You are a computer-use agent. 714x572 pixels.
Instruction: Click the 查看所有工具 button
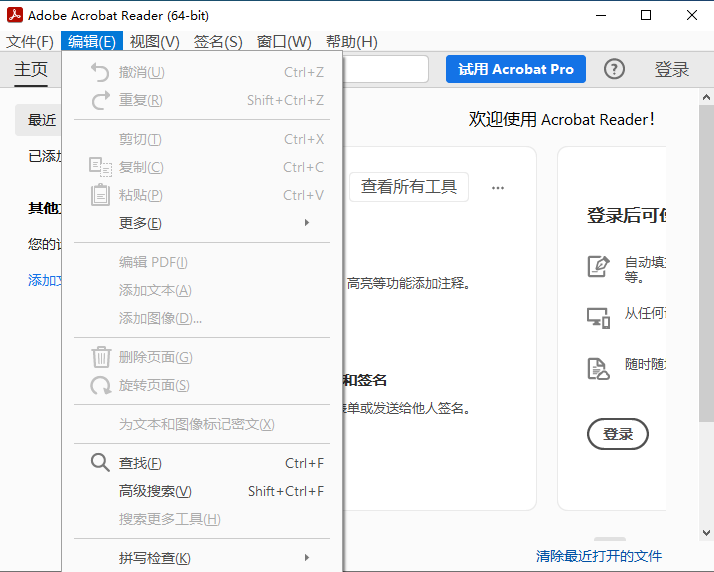pos(409,187)
